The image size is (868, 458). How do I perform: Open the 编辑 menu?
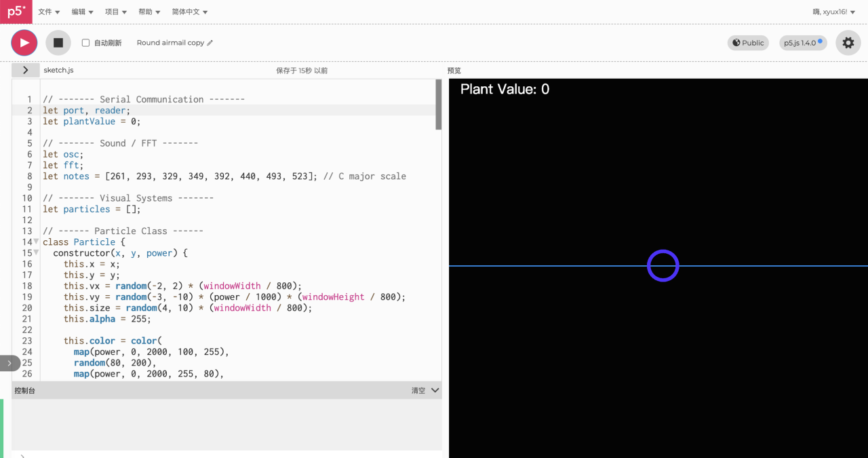[82, 12]
